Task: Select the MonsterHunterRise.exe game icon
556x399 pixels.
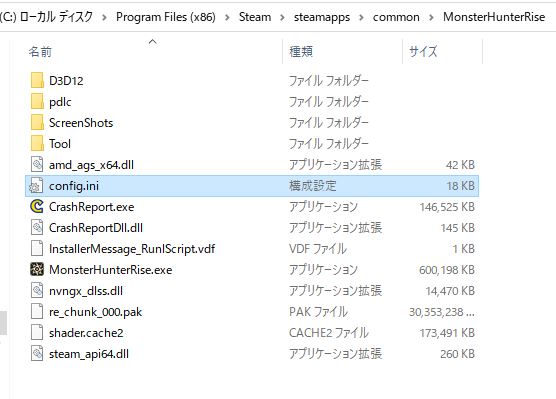Action: tap(37, 270)
